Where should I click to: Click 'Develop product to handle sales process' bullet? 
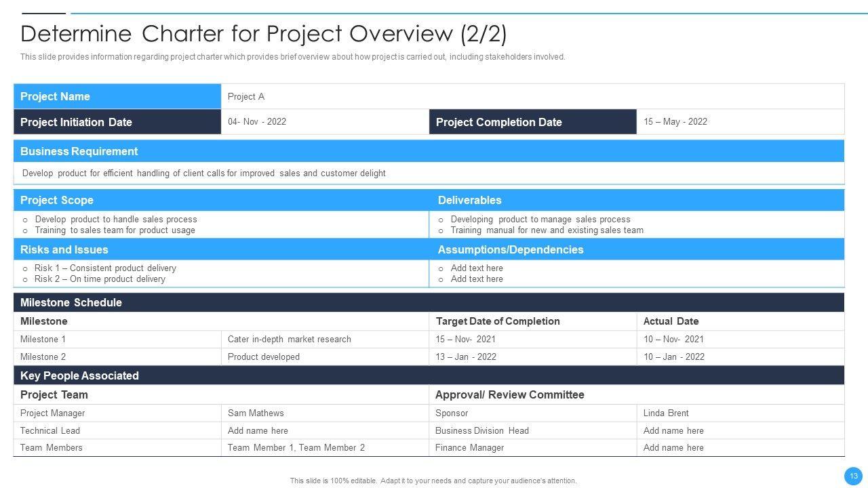click(x=116, y=219)
